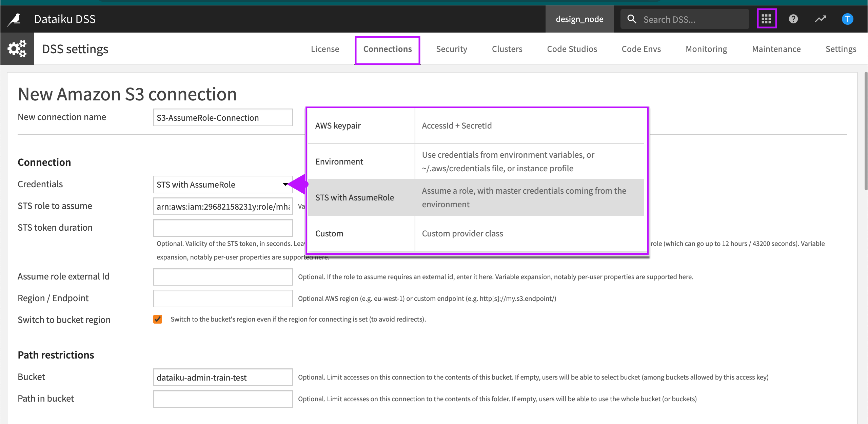
Task: Open the Code Envs tab
Action: pos(641,49)
